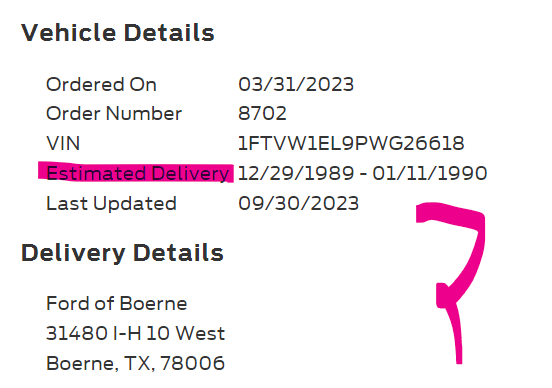Click the highlighted Estimated Delivery label
The width and height of the screenshot is (552, 388).
[137, 174]
